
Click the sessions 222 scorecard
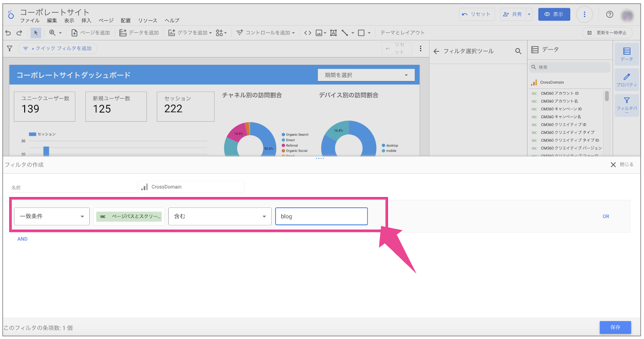coord(186,107)
